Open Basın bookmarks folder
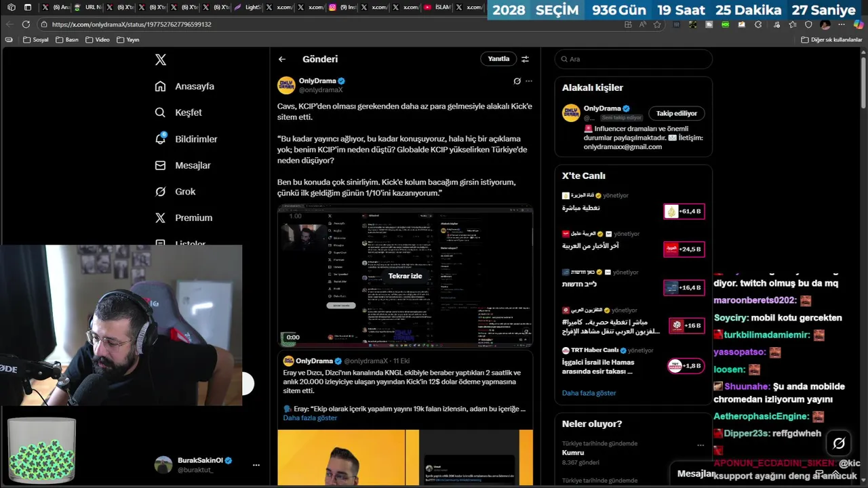The image size is (868, 488). [67, 40]
